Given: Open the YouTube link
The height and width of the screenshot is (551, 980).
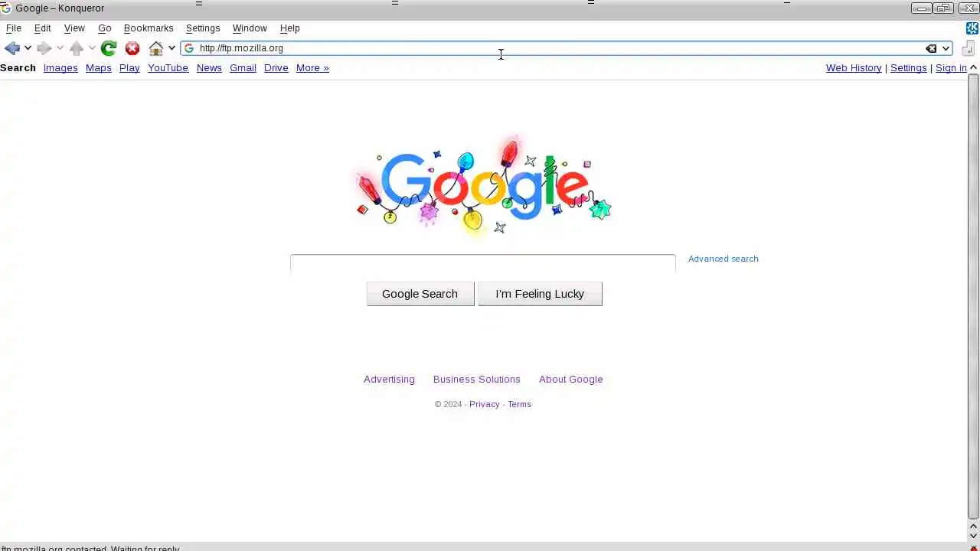Looking at the screenshot, I should coord(168,68).
